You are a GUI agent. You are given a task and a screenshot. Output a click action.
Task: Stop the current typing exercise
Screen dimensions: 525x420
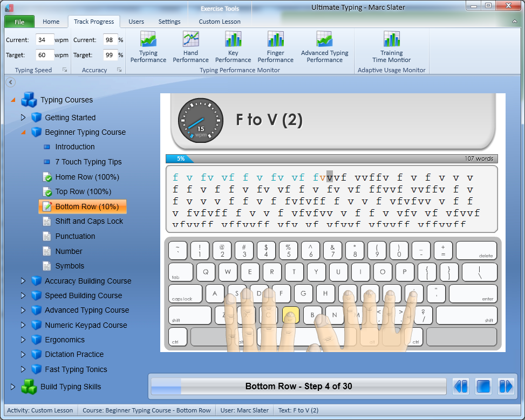(483, 386)
